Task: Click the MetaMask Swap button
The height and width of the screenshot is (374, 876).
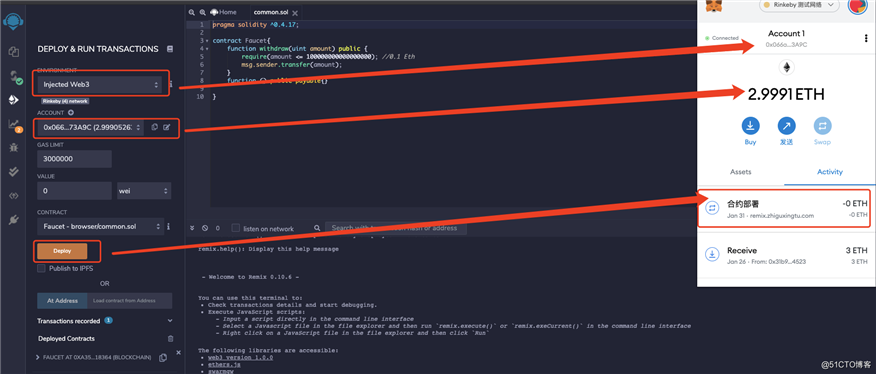Action: (x=822, y=125)
